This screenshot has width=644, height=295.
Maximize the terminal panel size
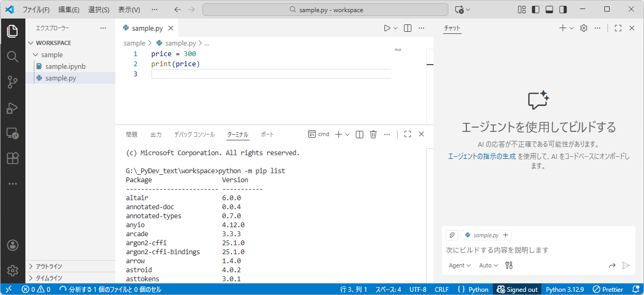pos(408,135)
